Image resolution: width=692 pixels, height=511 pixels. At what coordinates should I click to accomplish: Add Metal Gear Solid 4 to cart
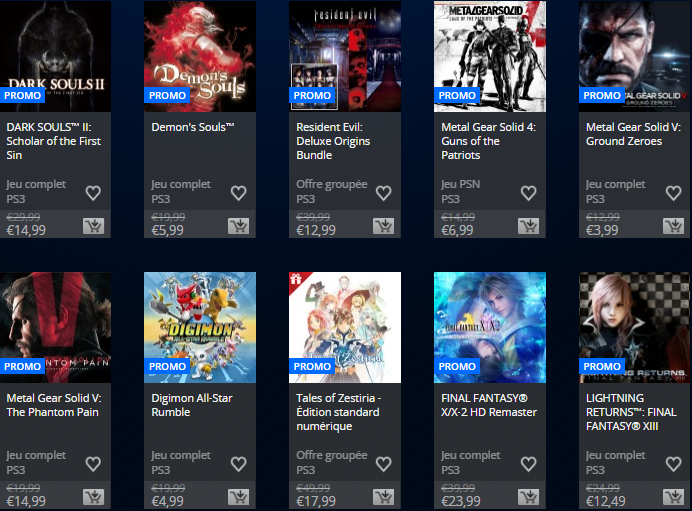[x=528, y=226]
